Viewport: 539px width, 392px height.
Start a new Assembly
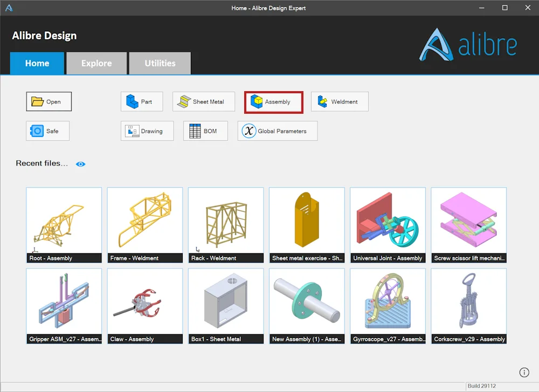pos(274,102)
